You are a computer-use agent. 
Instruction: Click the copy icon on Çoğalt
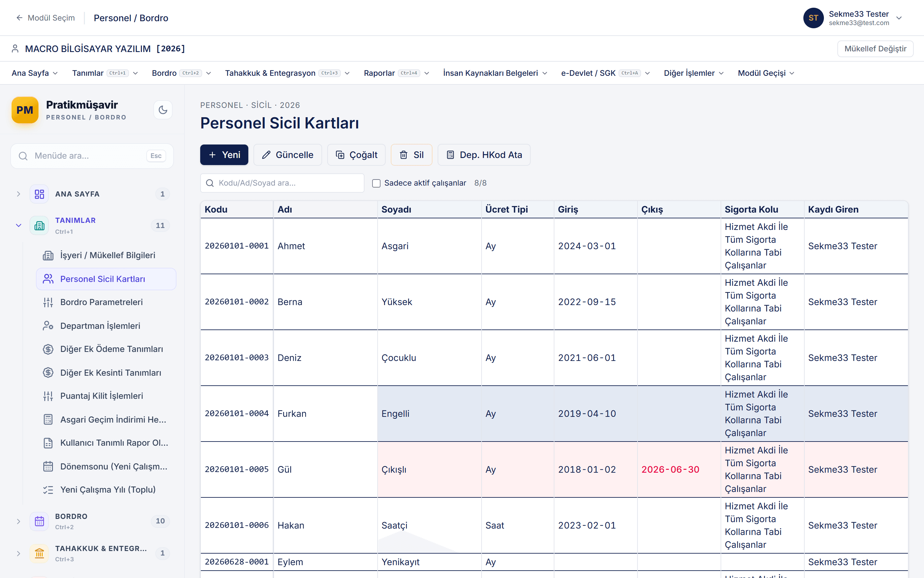[340, 155]
